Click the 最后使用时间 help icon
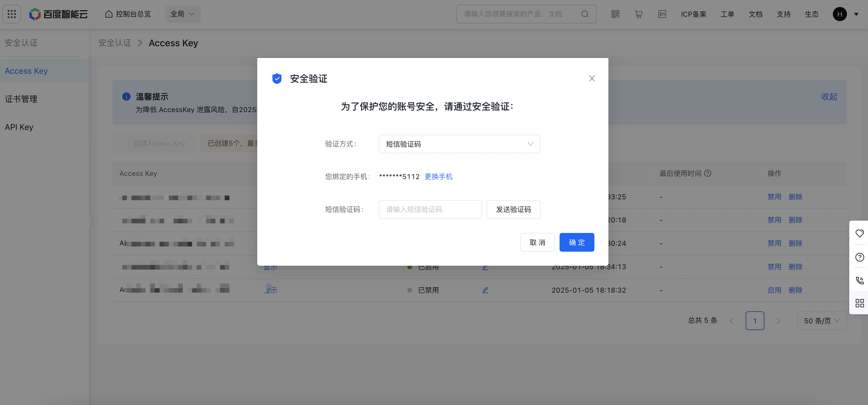 pyautogui.click(x=708, y=173)
